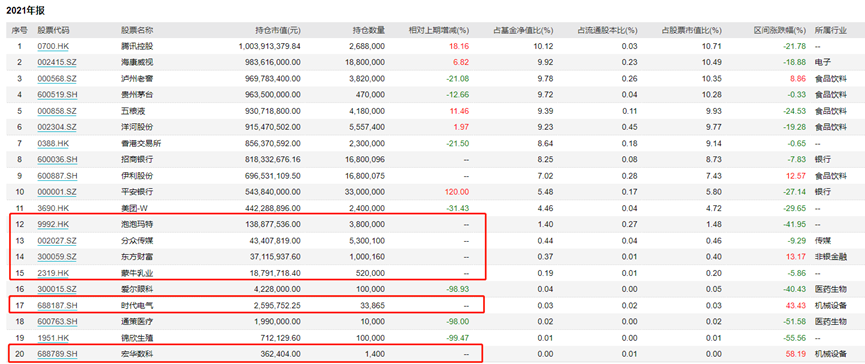
Task: Click stock code 600036.SH
Action: pyautogui.click(x=57, y=159)
